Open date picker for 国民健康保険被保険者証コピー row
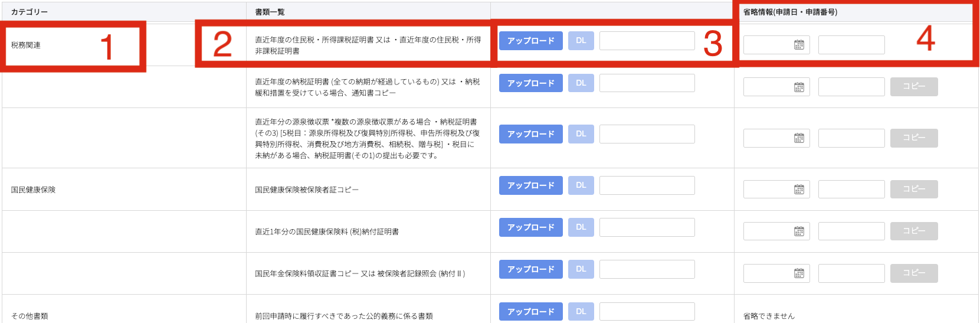980x323 pixels. tap(799, 190)
